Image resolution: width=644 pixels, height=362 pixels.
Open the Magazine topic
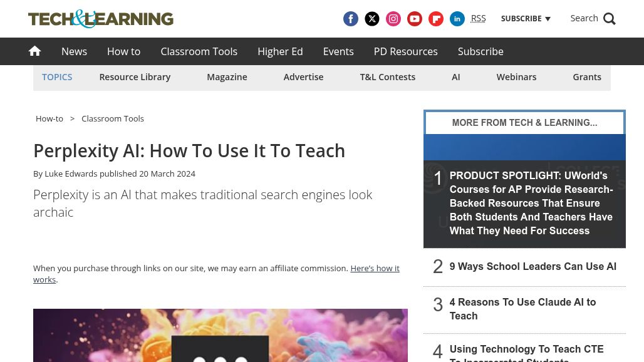[x=227, y=77]
